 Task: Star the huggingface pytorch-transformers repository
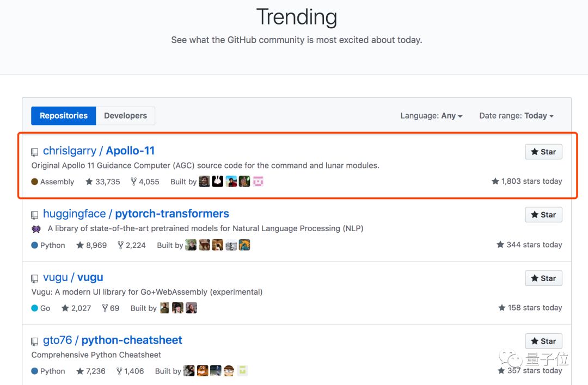[x=543, y=215]
